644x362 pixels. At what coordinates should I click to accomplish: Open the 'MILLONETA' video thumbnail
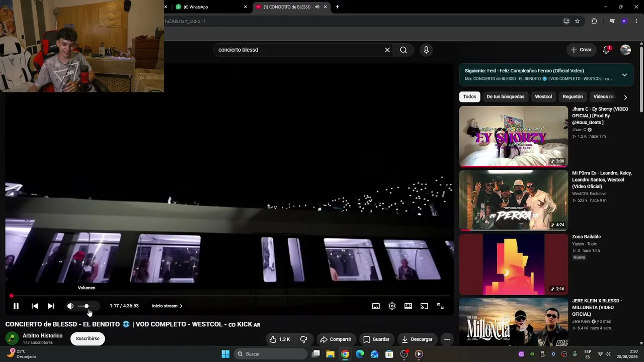513,322
